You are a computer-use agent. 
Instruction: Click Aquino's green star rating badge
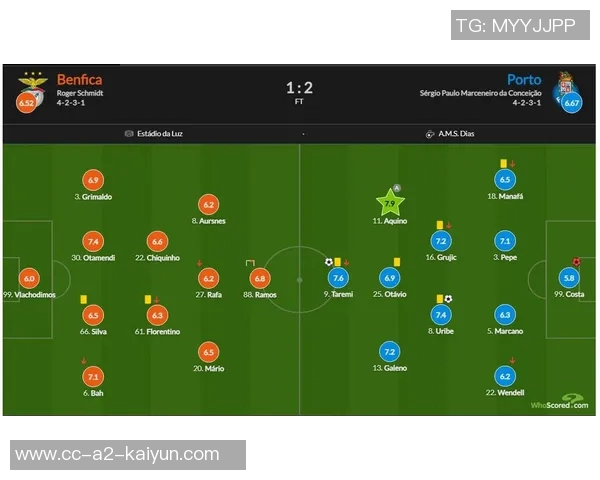[389, 201]
